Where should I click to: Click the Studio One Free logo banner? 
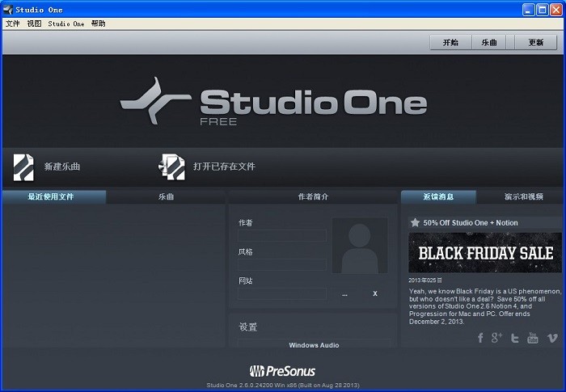(273, 102)
